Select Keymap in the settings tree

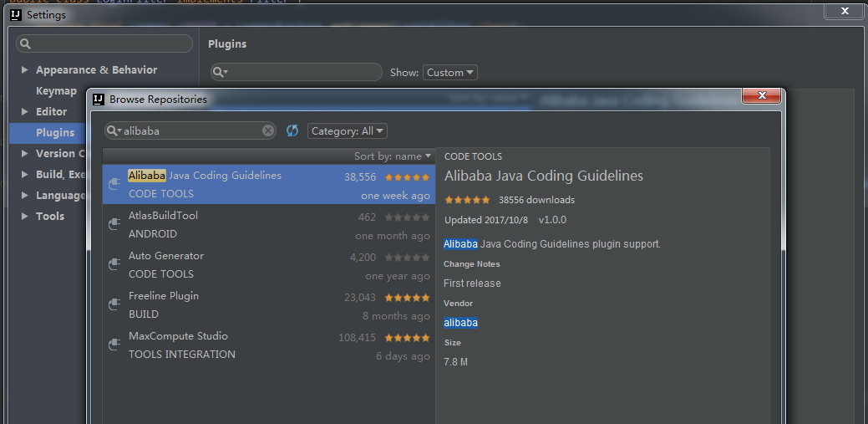point(56,91)
